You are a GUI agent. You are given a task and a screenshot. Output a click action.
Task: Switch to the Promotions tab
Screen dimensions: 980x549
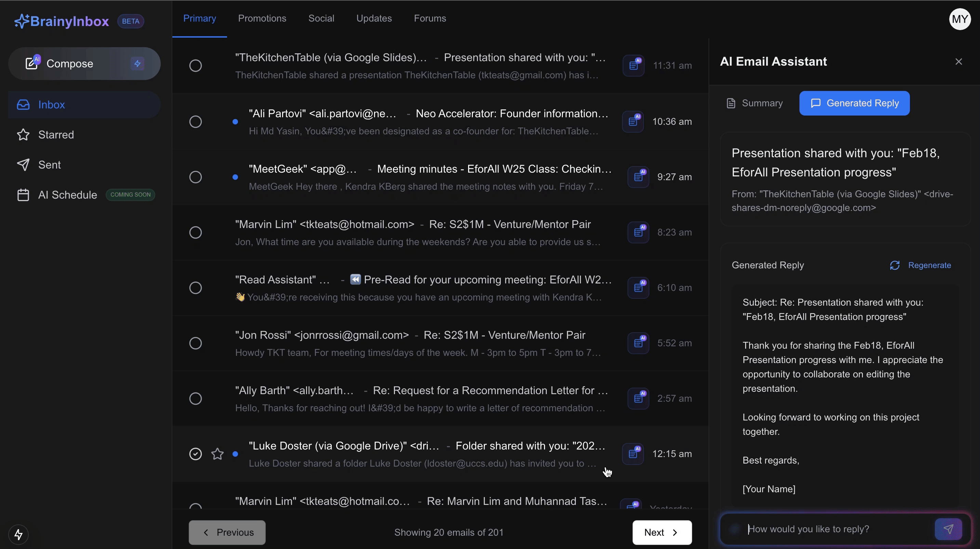point(262,18)
